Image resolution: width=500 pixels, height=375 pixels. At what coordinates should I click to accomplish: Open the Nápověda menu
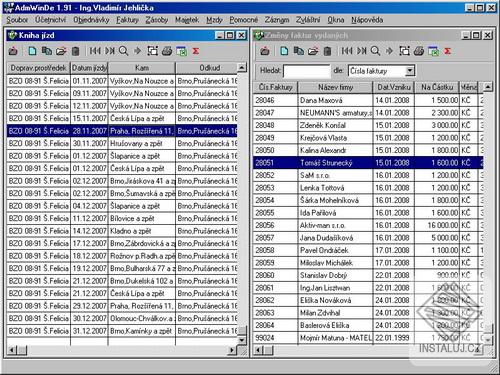[367, 20]
